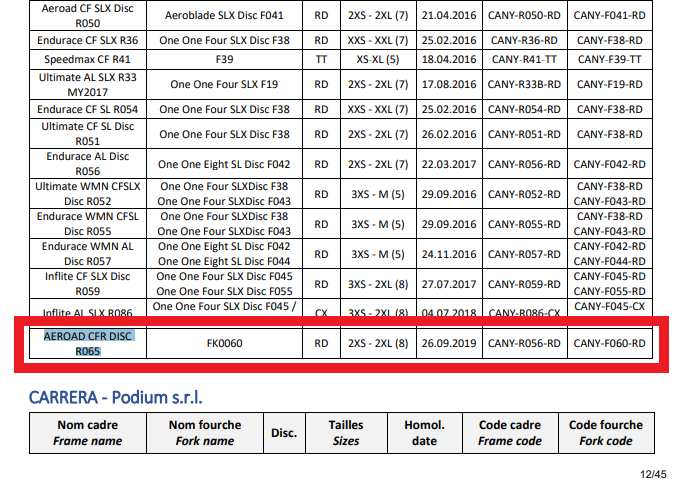Screen dimensions: 691x501
Task: Click the Disc. column header
Action: click(x=284, y=433)
